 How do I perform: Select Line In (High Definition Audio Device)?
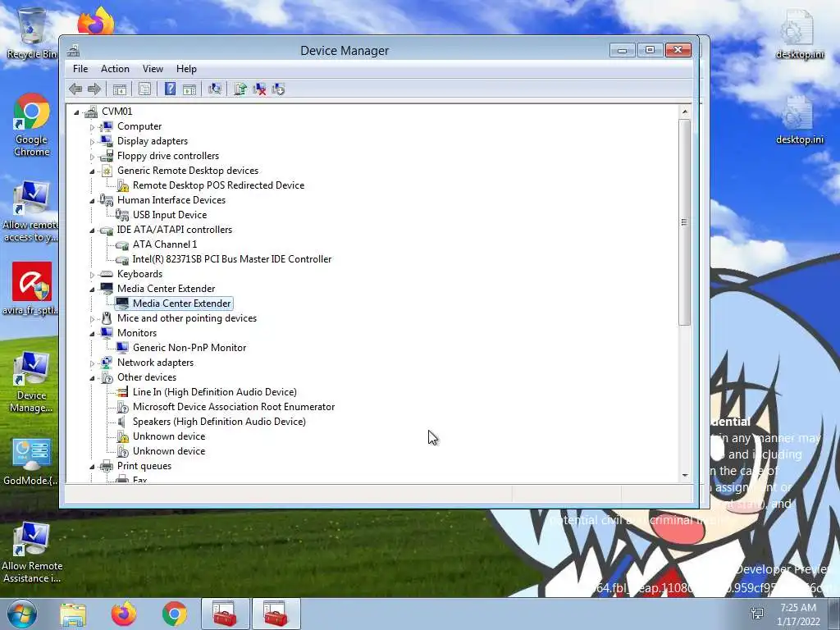tap(215, 392)
